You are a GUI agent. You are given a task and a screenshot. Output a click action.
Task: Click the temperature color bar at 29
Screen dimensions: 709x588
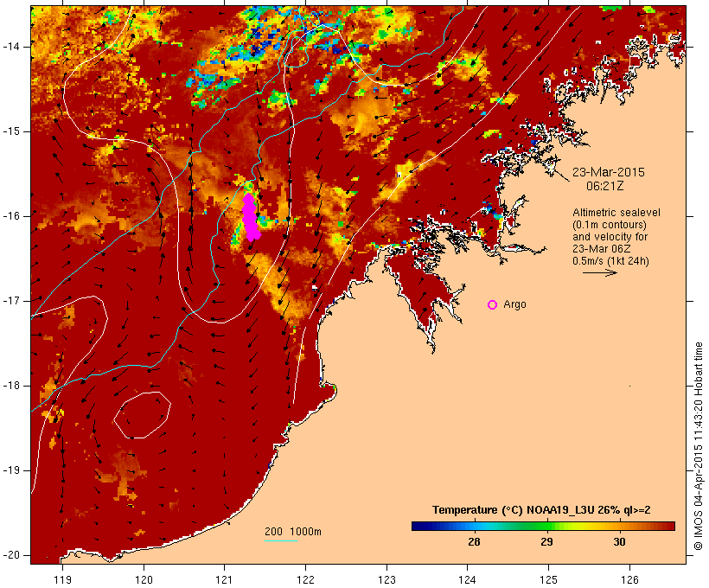(546, 526)
